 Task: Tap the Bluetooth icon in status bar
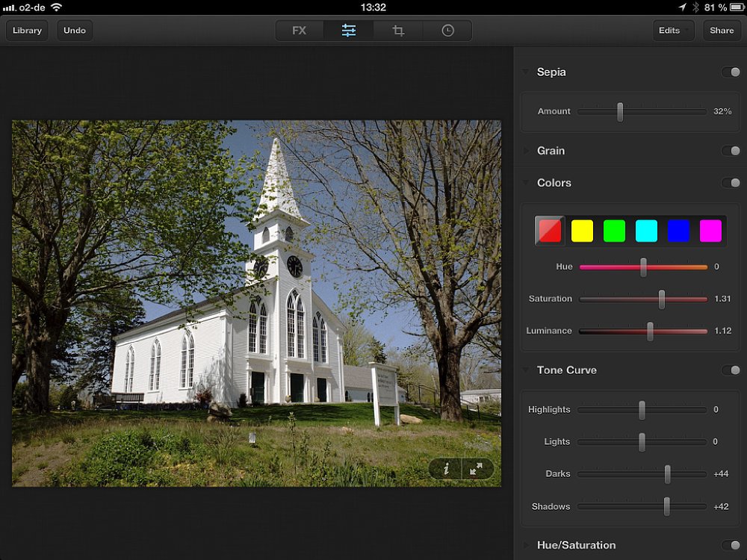click(695, 7)
